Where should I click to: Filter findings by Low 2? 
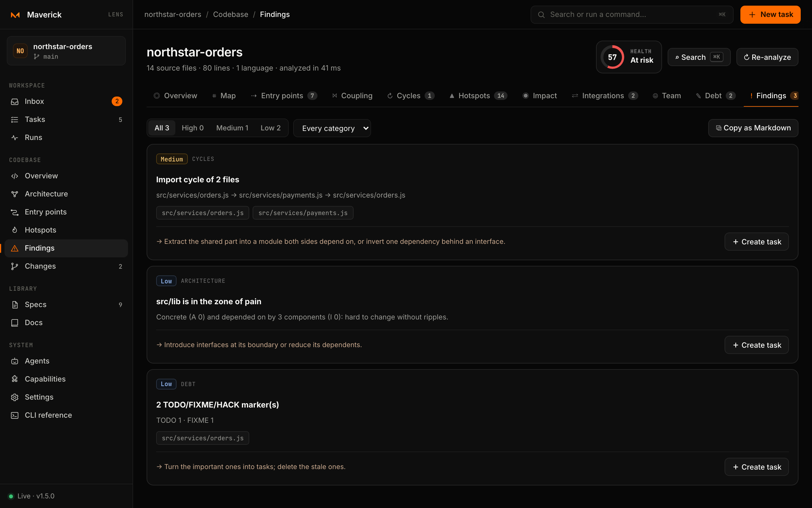[270, 128]
